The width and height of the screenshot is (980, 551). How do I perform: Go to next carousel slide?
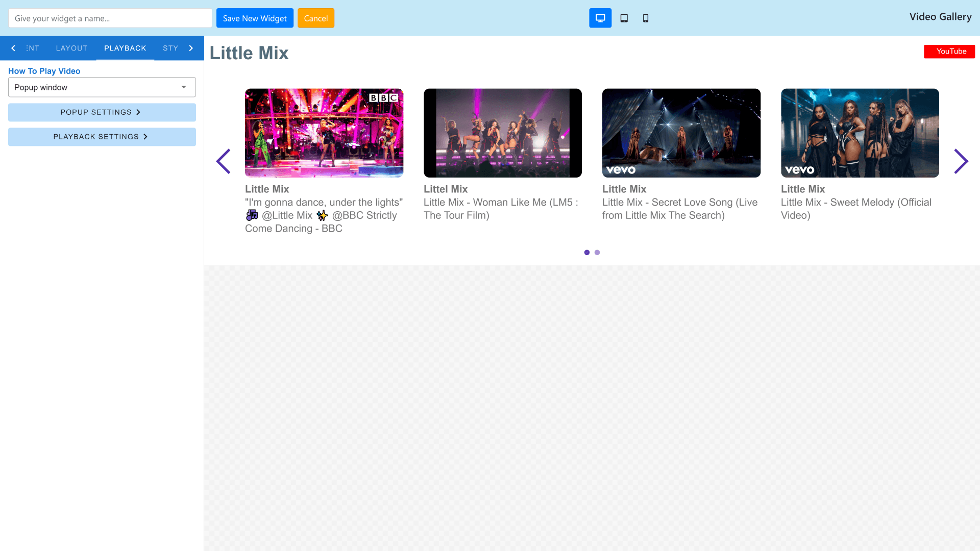coord(961,161)
